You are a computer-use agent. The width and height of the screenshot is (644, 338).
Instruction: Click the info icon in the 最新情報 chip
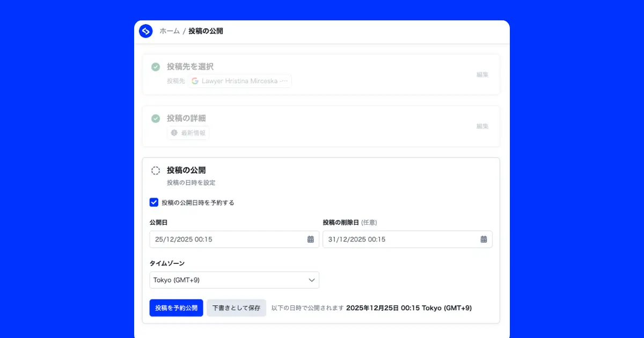click(x=174, y=133)
